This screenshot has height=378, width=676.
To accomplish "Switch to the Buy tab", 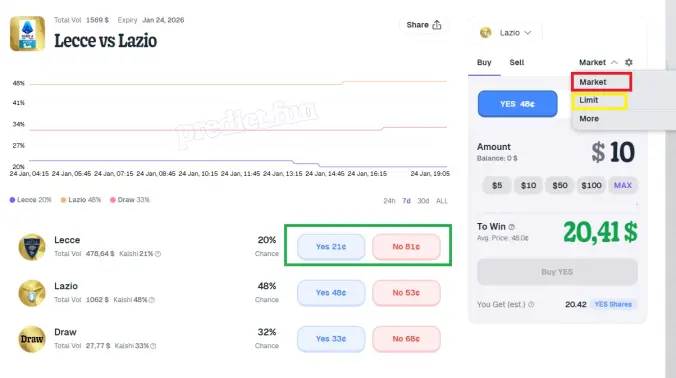I will pyautogui.click(x=484, y=62).
